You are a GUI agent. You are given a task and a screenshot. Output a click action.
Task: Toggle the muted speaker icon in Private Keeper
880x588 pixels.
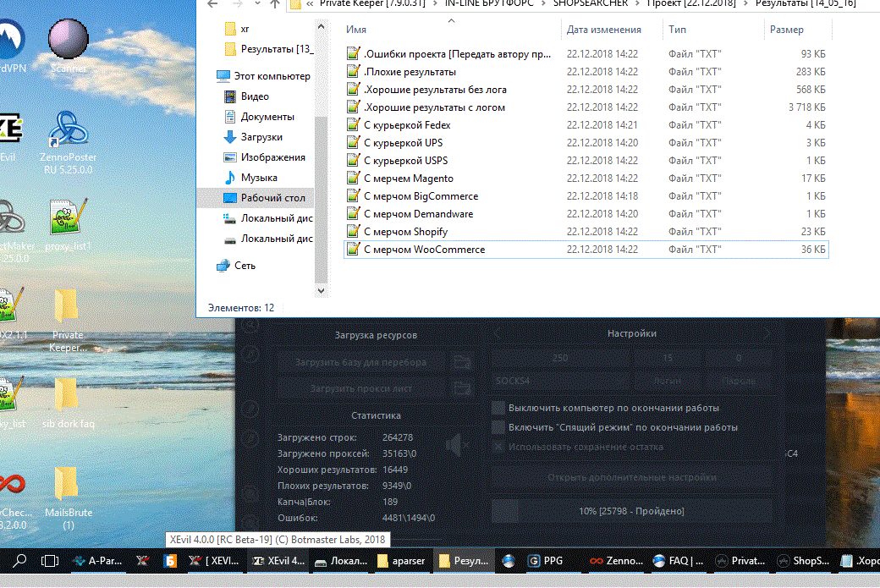[457, 446]
